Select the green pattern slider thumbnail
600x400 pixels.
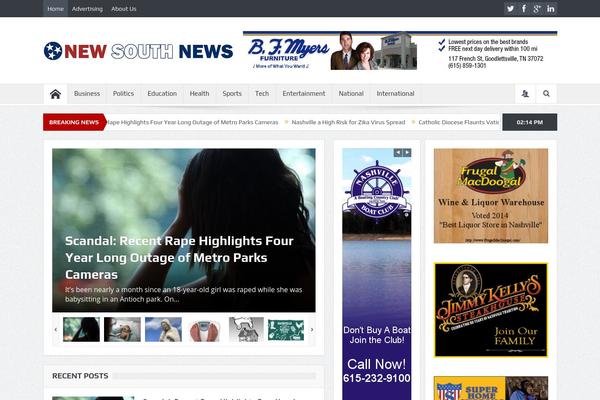click(286, 330)
